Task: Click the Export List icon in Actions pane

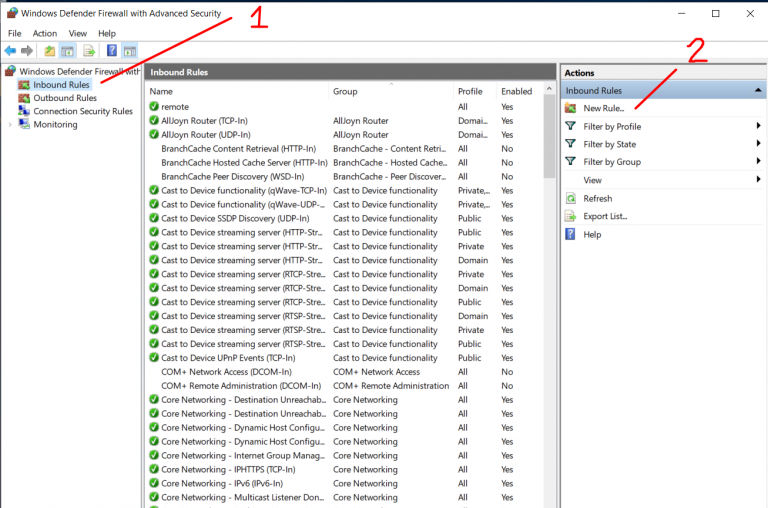Action: pyautogui.click(x=571, y=216)
